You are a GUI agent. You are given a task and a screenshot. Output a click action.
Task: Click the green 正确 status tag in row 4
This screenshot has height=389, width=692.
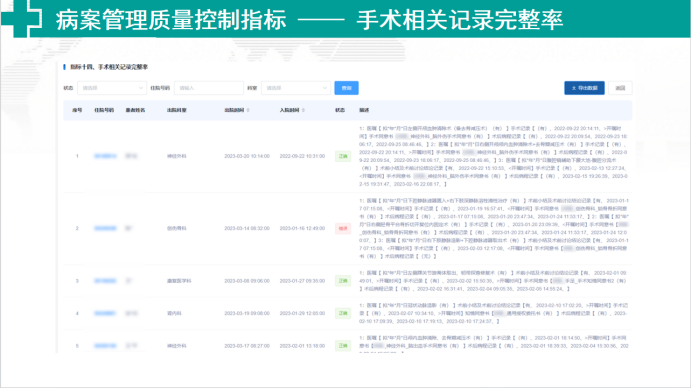343,313
